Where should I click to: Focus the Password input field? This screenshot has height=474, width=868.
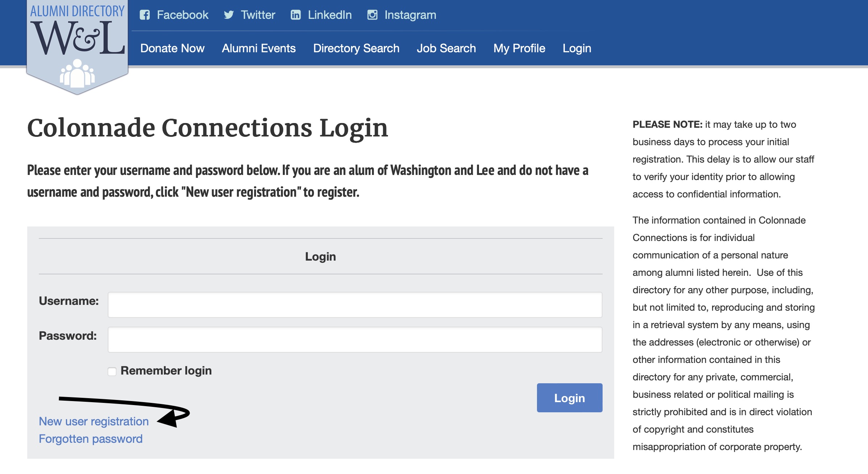pyautogui.click(x=355, y=340)
